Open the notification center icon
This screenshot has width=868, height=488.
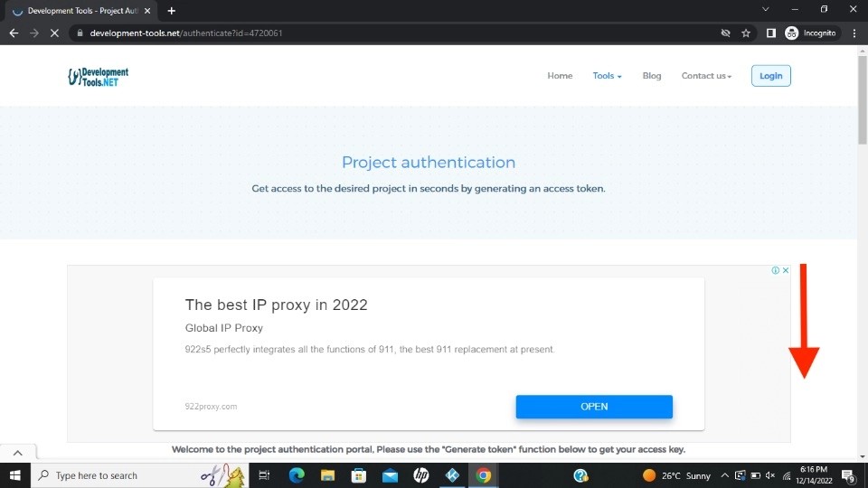click(849, 475)
